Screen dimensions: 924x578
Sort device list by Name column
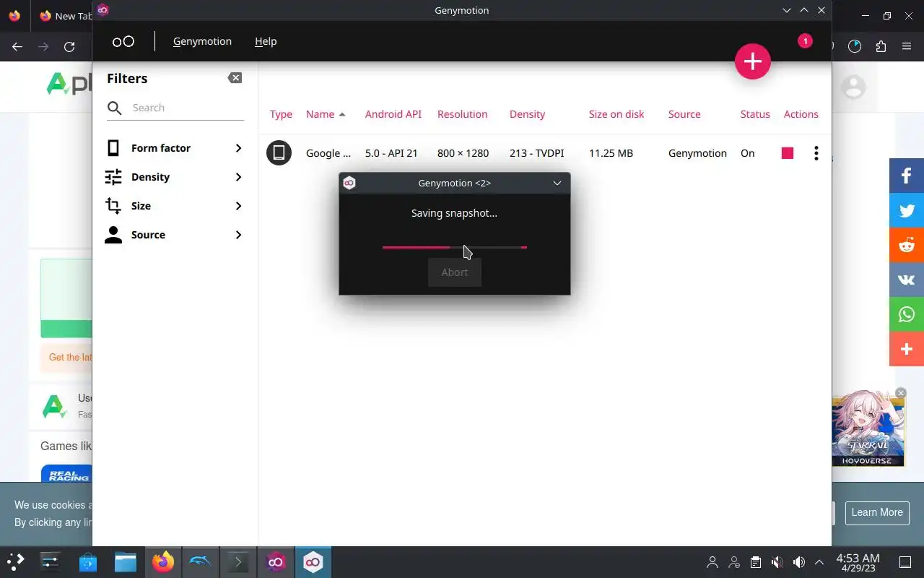pos(326,114)
